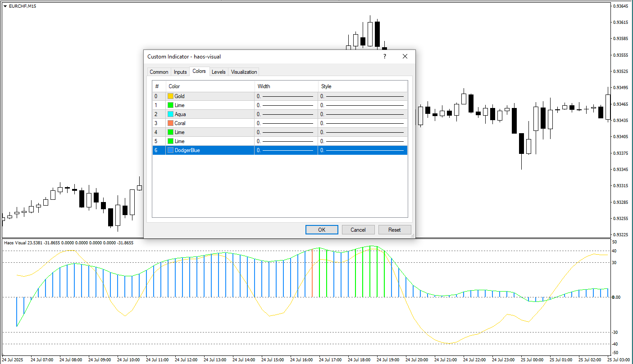Open the style selector for DodgerBlue row

[363, 150]
